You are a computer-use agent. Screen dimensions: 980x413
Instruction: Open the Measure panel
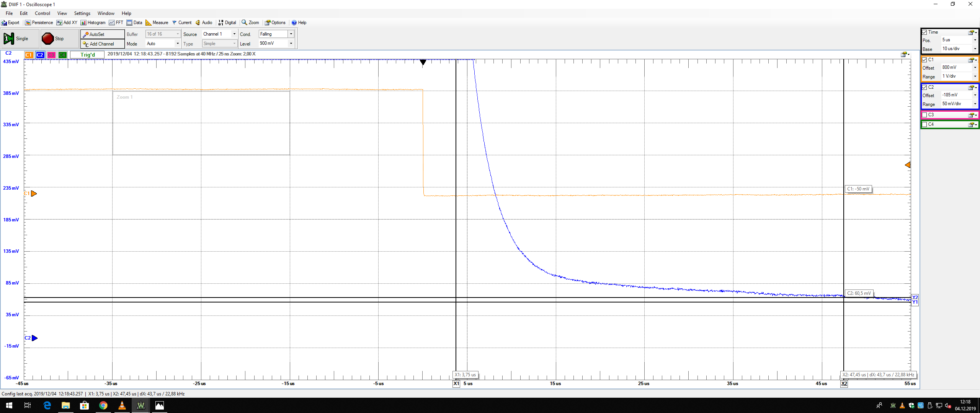157,23
